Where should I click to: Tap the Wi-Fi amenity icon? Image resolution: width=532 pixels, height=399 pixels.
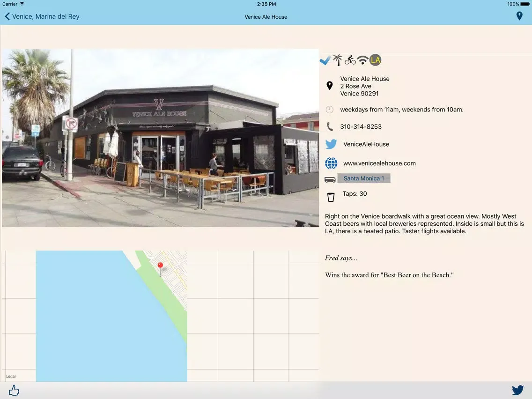click(362, 60)
